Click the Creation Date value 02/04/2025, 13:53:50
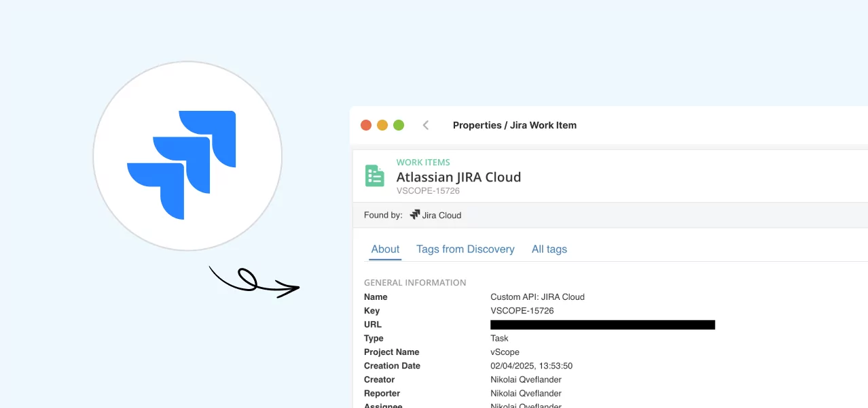This screenshot has width=868, height=408. [531, 366]
